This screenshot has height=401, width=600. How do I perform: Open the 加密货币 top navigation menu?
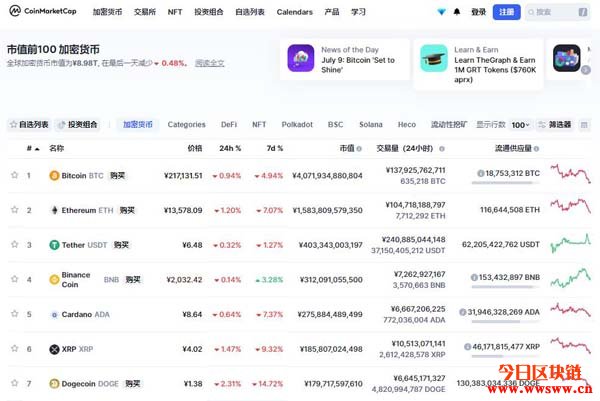(x=108, y=12)
